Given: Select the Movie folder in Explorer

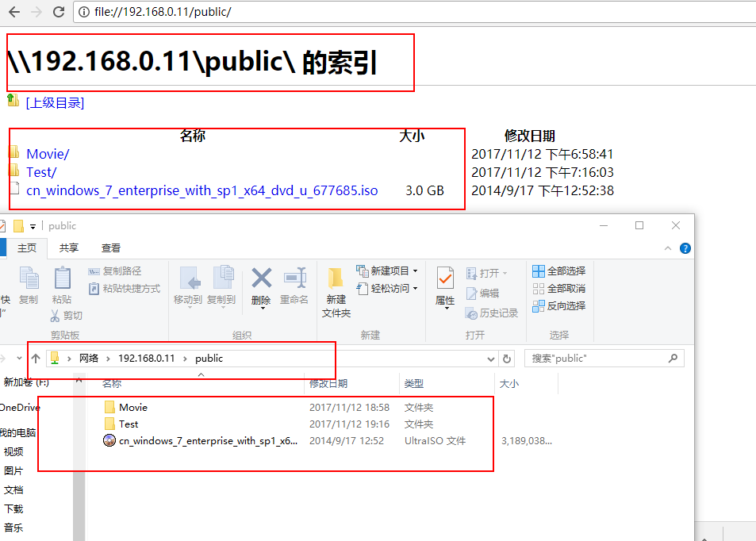Looking at the screenshot, I should [133, 408].
